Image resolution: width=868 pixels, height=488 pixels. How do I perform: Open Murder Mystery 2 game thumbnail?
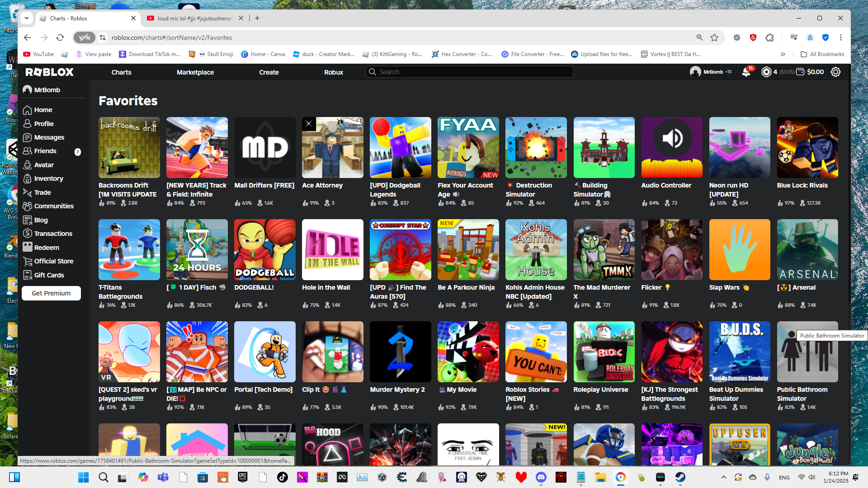(x=400, y=352)
